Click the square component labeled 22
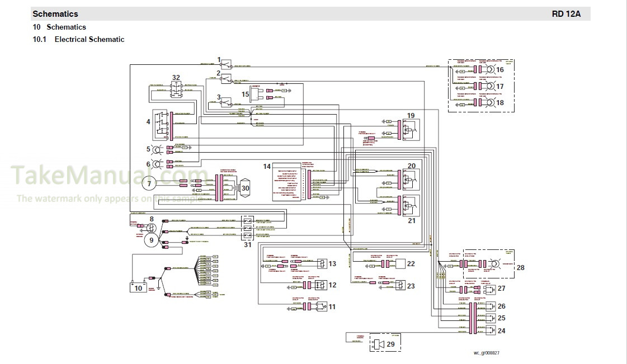627x364 pixels. tap(401, 263)
